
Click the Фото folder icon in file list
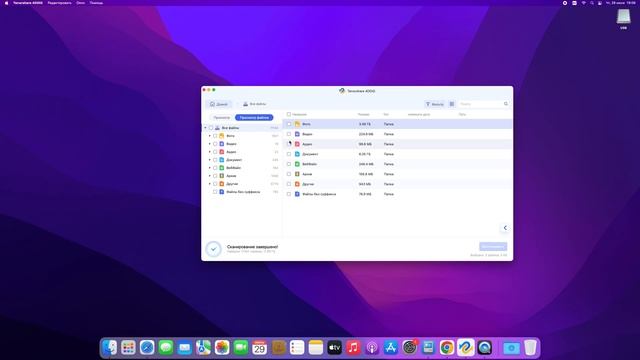[298, 124]
